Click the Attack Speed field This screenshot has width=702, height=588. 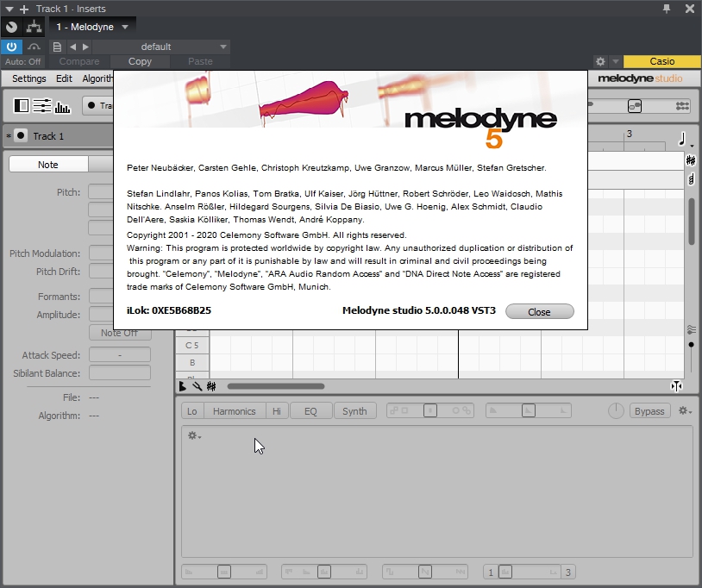[120, 355]
